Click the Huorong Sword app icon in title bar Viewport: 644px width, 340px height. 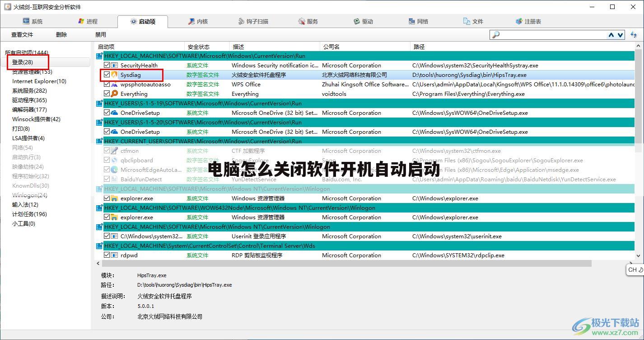pyautogui.click(x=7, y=7)
